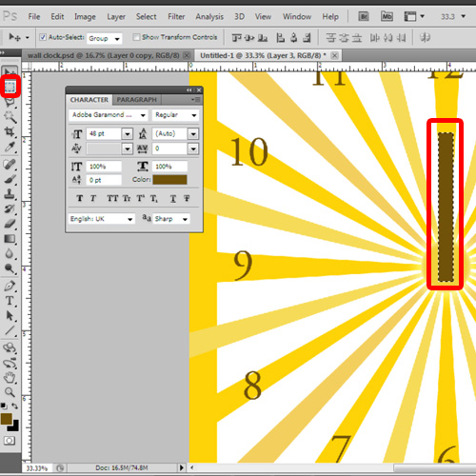
Task: Select the Pen tool
Action: 10,286
